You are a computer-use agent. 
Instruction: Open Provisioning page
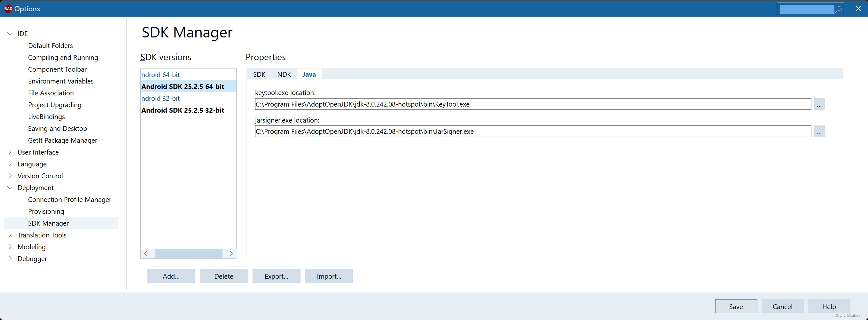46,212
